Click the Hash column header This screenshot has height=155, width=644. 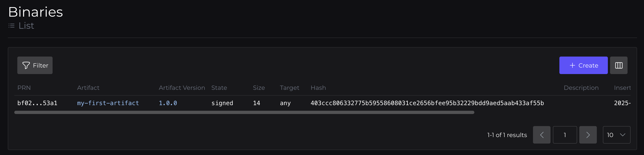(x=318, y=88)
